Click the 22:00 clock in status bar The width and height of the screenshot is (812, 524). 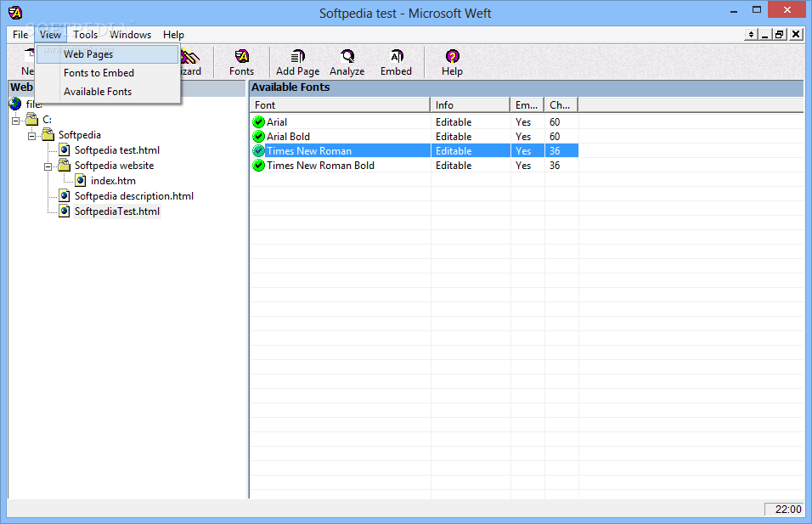click(787, 510)
